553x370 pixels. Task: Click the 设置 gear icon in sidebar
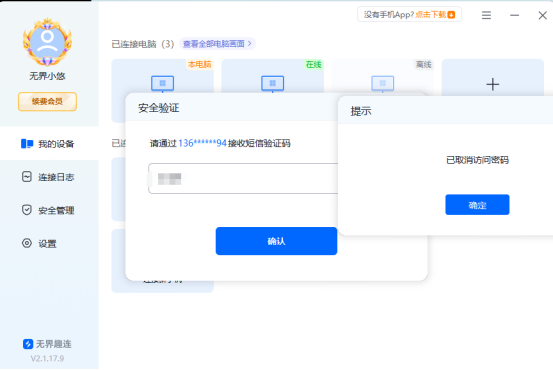27,243
